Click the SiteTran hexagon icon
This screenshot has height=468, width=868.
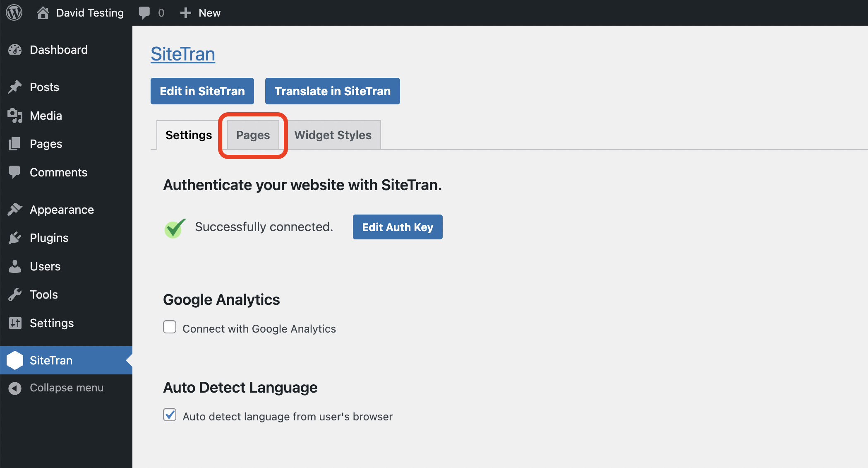[15, 360]
